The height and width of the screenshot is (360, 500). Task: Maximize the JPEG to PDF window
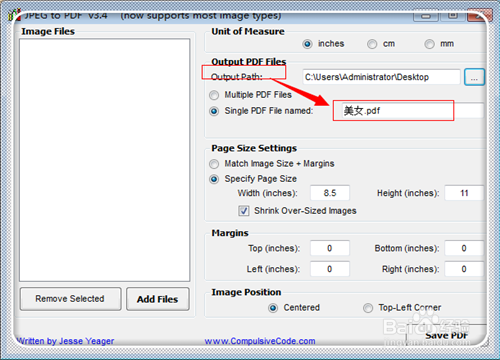tap(452, 16)
